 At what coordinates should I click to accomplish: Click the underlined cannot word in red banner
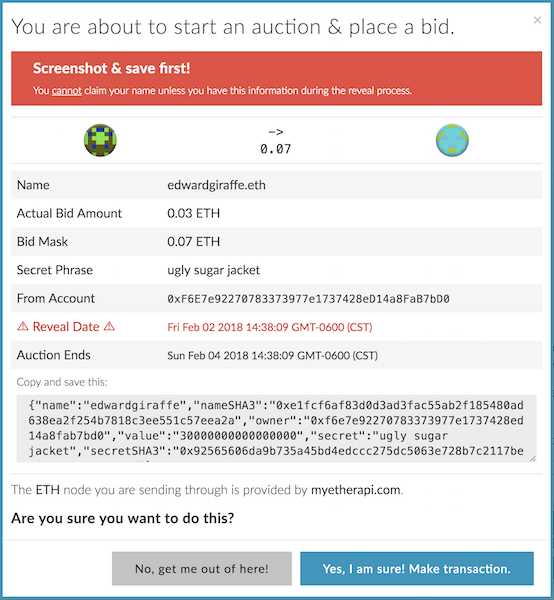coord(67,91)
